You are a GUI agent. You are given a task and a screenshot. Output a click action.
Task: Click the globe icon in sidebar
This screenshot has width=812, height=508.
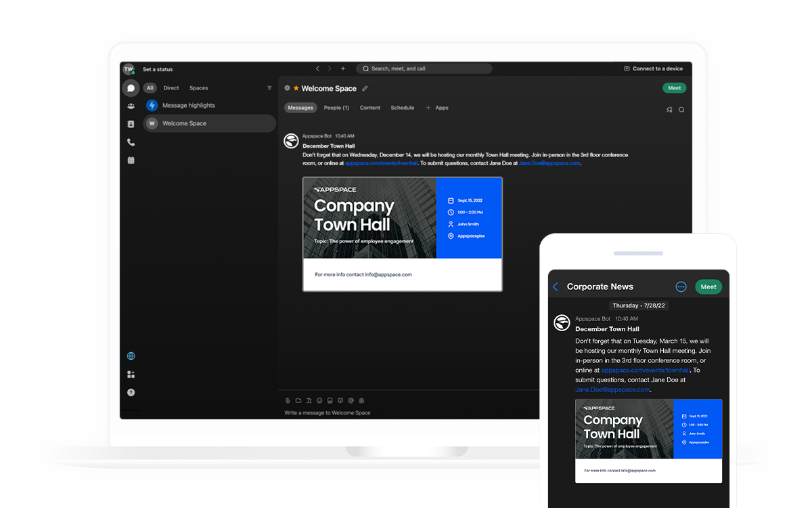click(131, 356)
